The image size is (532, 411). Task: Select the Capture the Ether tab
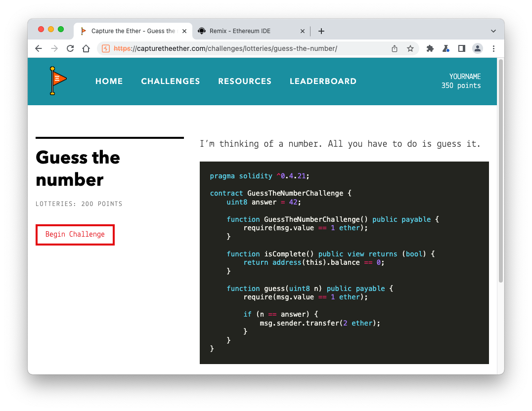133,31
